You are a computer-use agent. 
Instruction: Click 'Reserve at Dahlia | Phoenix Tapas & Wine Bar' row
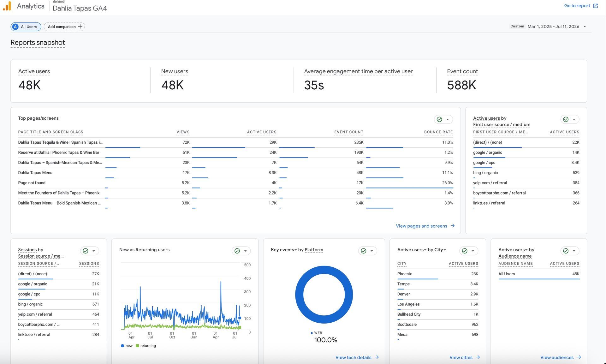click(x=235, y=152)
